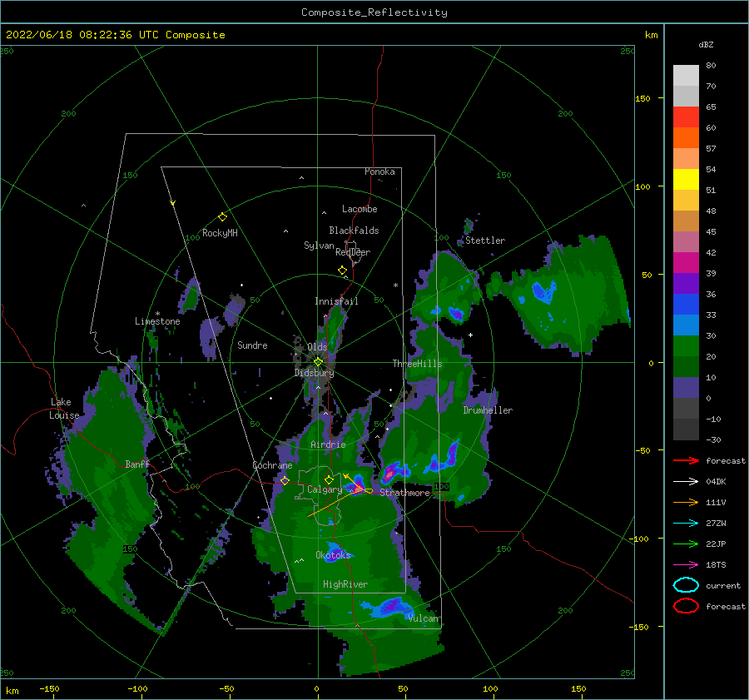Screen dimensions: 749x700
Task: Click the Strathmore label
Action: point(404,493)
